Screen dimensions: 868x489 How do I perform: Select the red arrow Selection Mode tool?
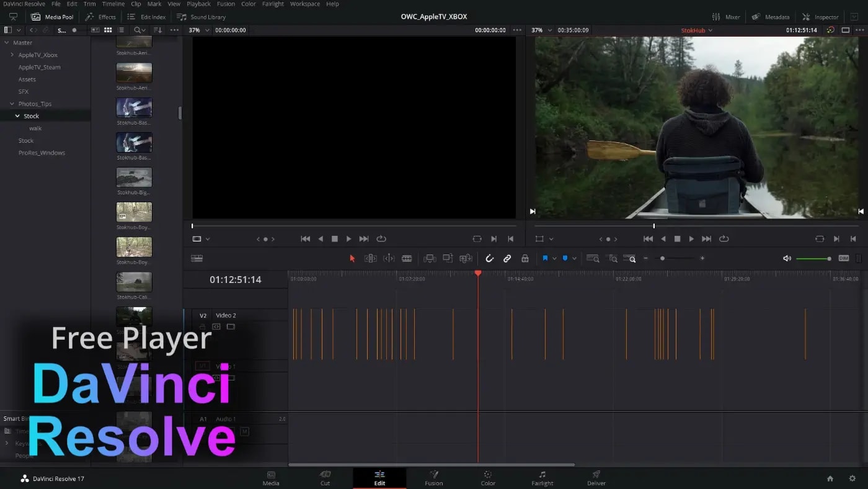(x=352, y=258)
